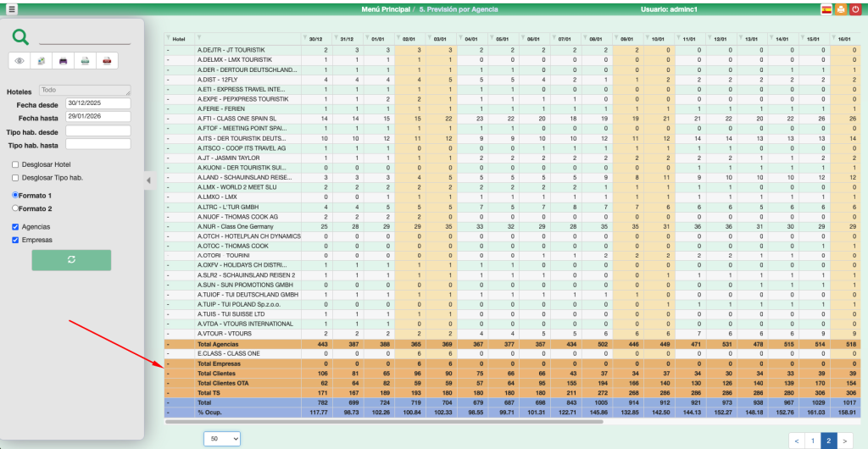Open the page size dropdown showing 50
Screen dimensions: 868x449
coord(222,438)
